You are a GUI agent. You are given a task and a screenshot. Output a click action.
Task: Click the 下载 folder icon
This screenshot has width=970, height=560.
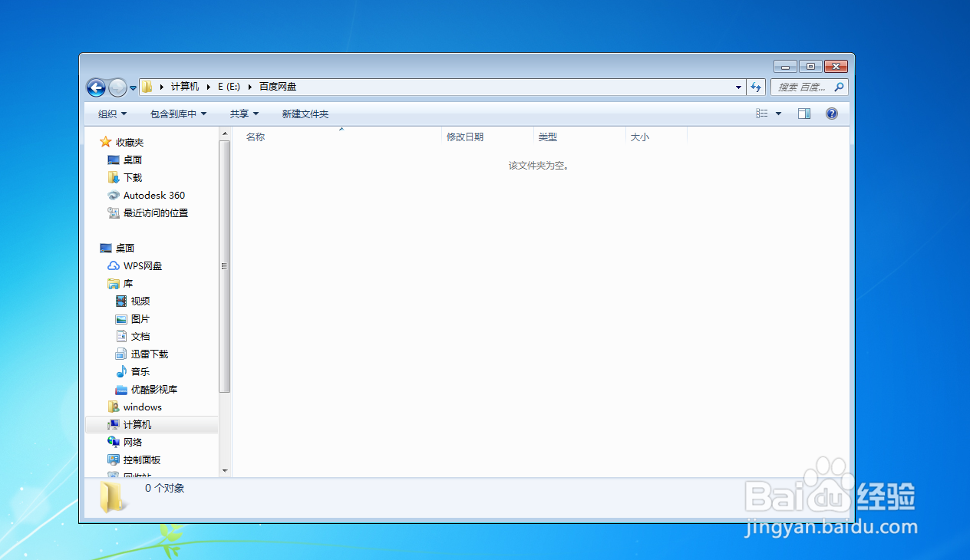114,177
